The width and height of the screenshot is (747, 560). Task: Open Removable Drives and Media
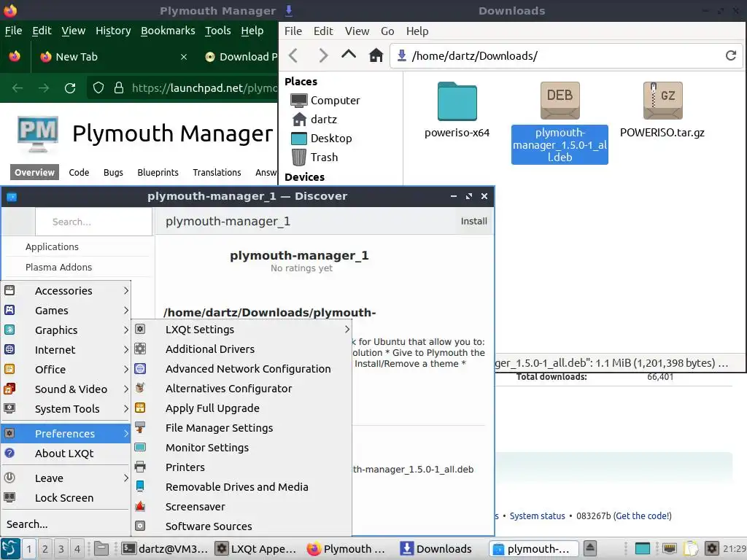(x=241, y=486)
